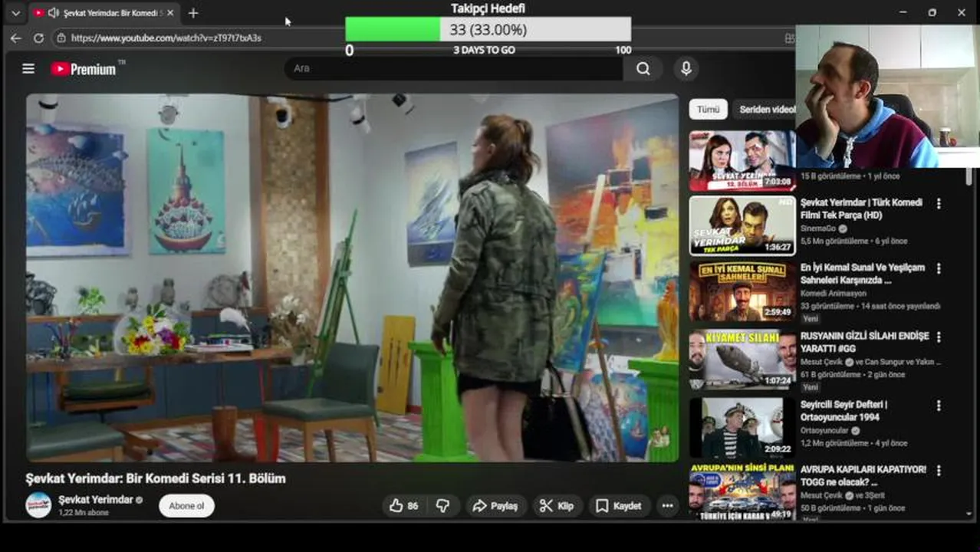Image resolution: width=980 pixels, height=552 pixels.
Task: Subscribe using the Abone ol button
Action: (x=186, y=506)
